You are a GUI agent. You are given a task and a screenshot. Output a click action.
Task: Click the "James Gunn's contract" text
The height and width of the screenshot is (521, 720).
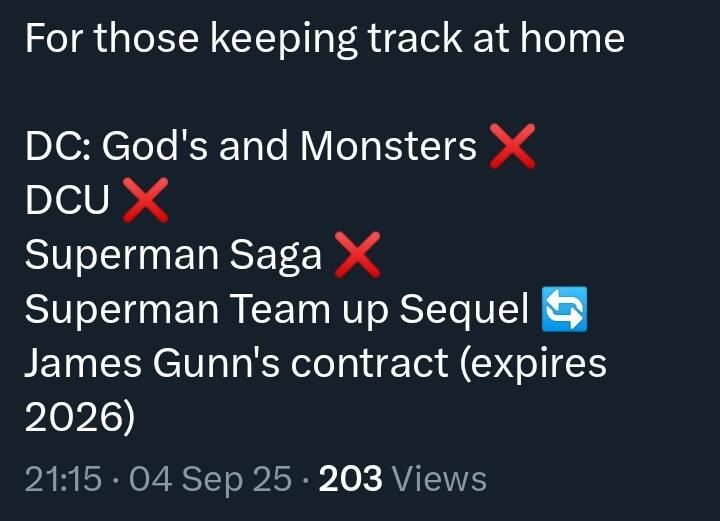[x=236, y=363]
